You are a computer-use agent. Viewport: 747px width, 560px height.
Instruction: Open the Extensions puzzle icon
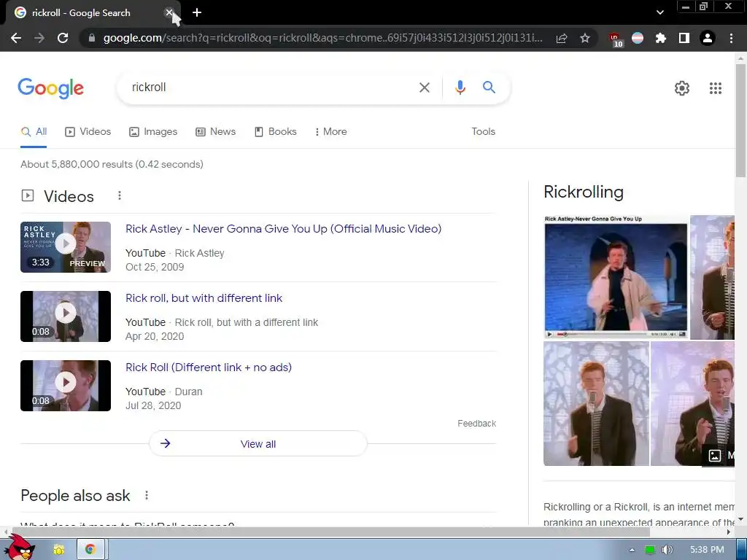[x=661, y=38]
